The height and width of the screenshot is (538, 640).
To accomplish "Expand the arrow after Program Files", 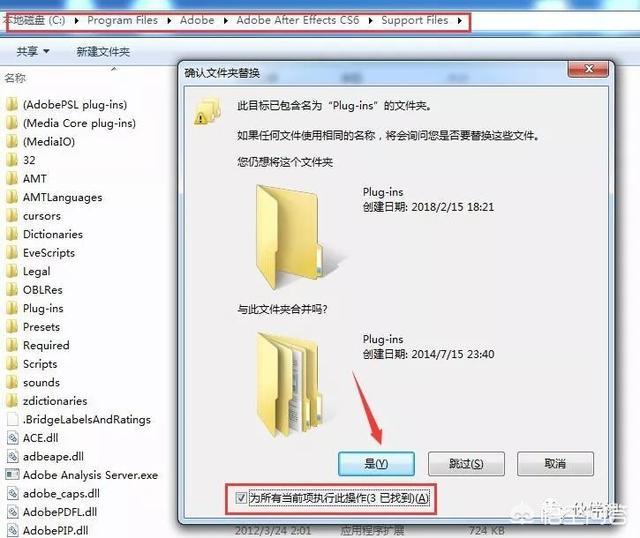I will (x=169, y=20).
